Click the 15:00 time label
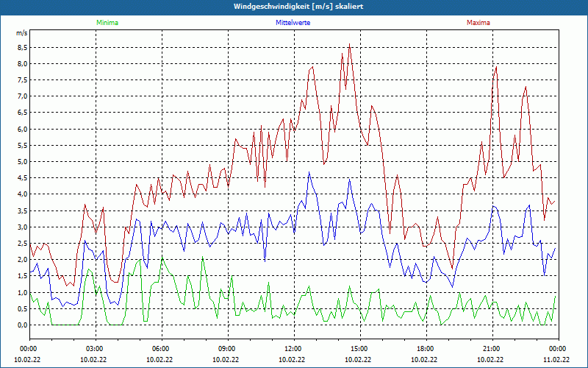Image resolution: width=588 pixels, height=368 pixels. click(360, 349)
